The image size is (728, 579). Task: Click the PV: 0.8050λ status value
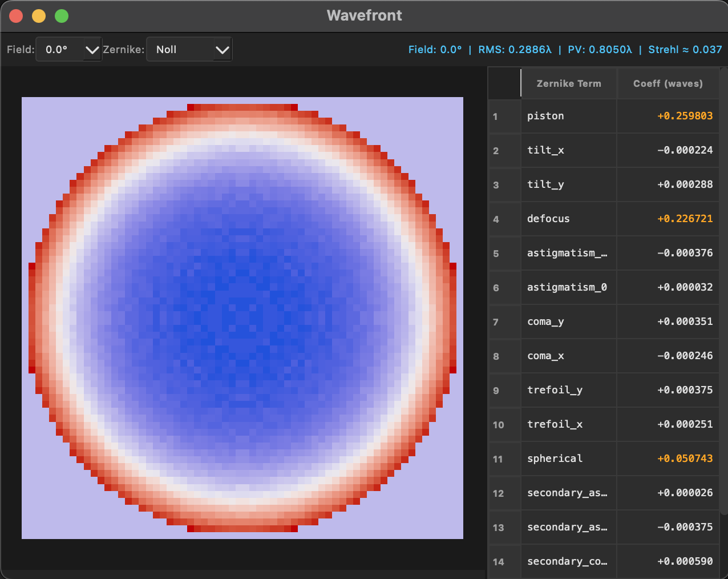tap(600, 49)
